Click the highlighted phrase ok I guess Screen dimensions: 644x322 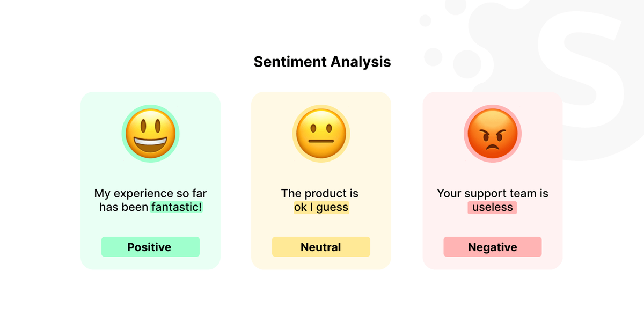pyautogui.click(x=321, y=207)
